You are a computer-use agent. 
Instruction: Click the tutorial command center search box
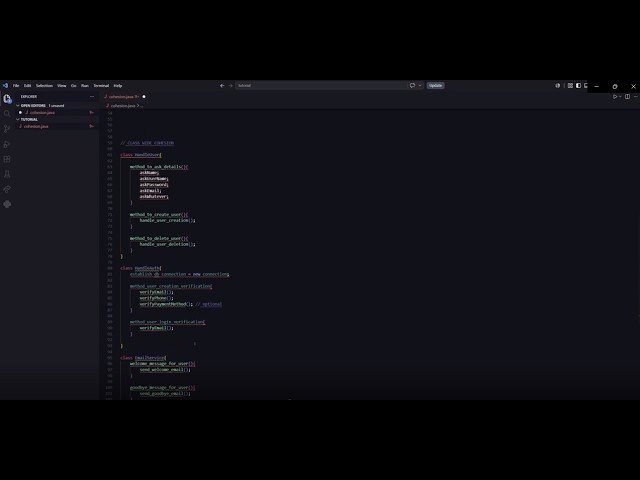(x=321, y=86)
